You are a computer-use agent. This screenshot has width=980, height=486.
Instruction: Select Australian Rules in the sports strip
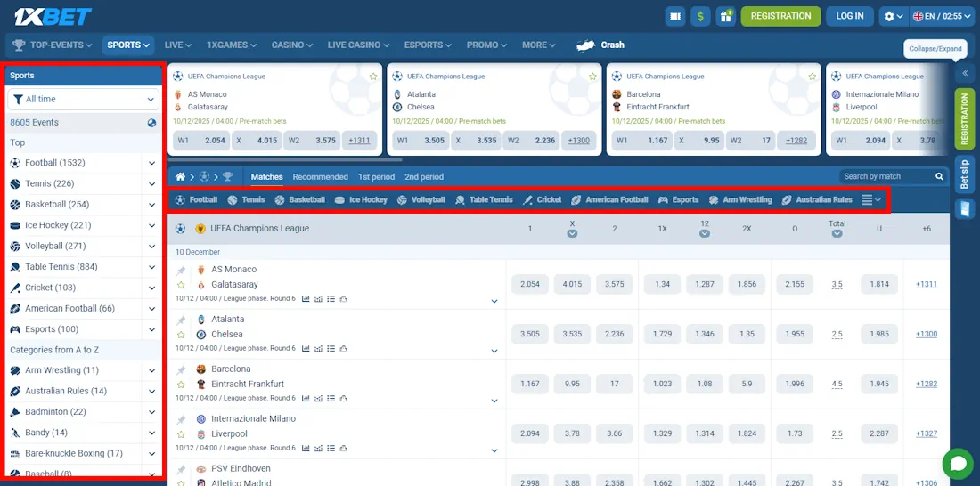pos(817,200)
